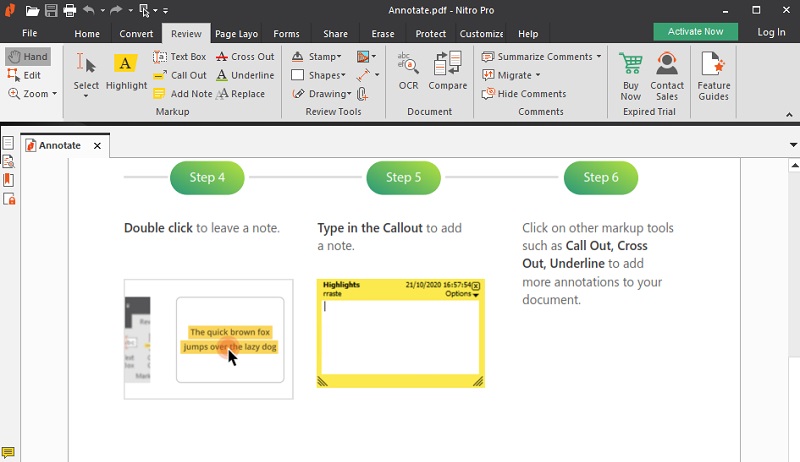Click the Log In link
800x462 pixels.
pyautogui.click(x=771, y=32)
